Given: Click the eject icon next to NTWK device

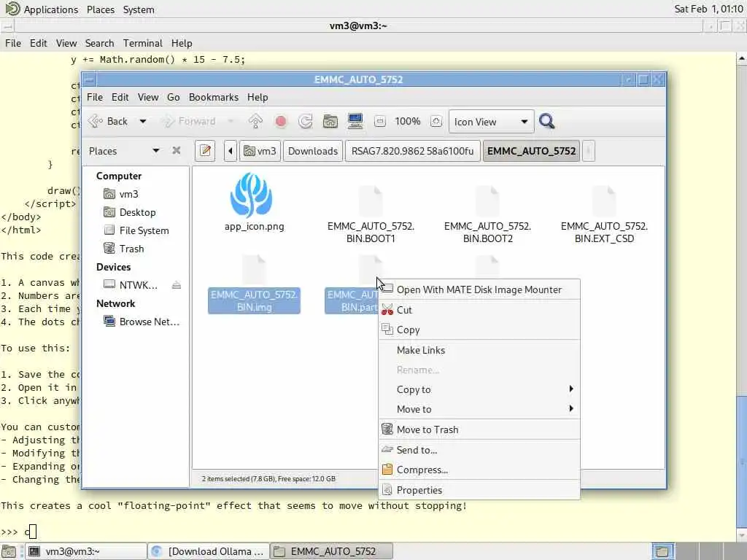Looking at the screenshot, I should click(177, 285).
